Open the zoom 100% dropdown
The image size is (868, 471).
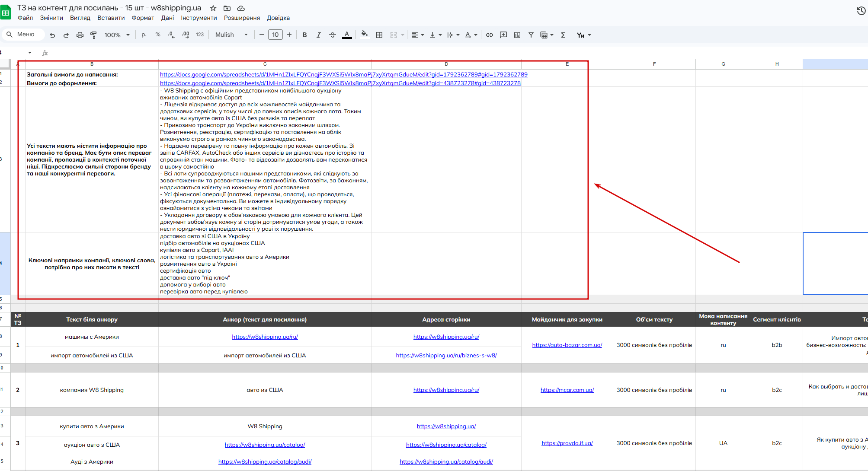[117, 35]
